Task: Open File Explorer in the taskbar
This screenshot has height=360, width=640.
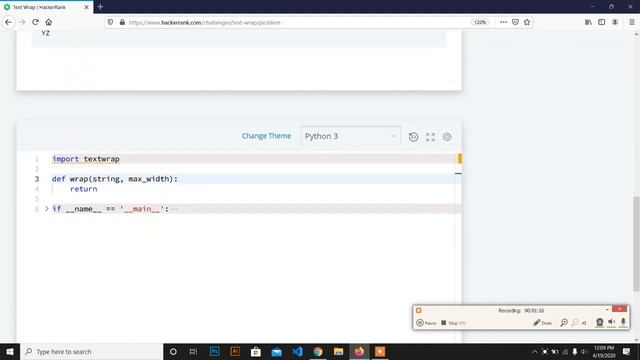Action: (x=338, y=351)
